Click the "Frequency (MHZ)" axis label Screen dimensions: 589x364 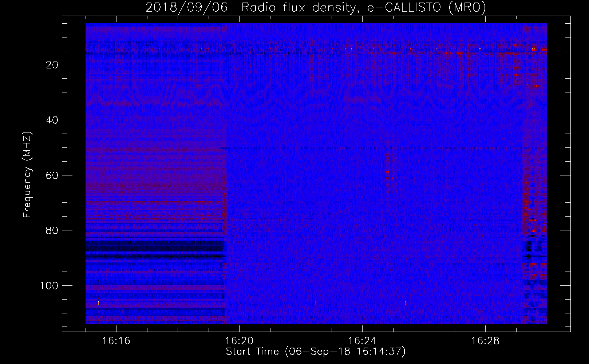tap(27, 174)
